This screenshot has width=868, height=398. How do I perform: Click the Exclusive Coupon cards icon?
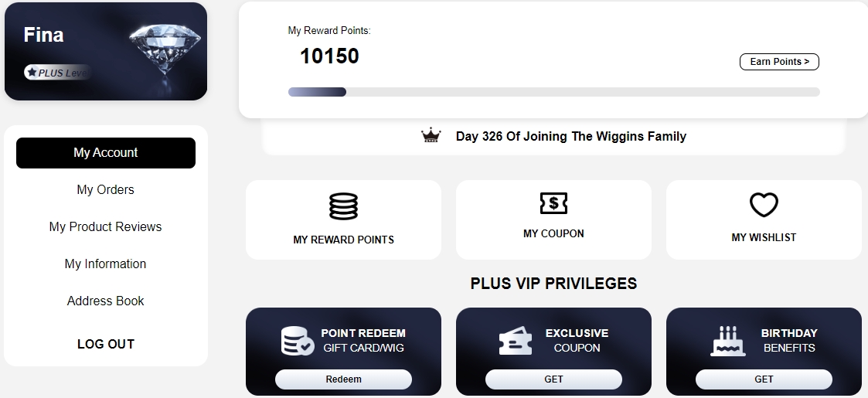[x=515, y=341]
